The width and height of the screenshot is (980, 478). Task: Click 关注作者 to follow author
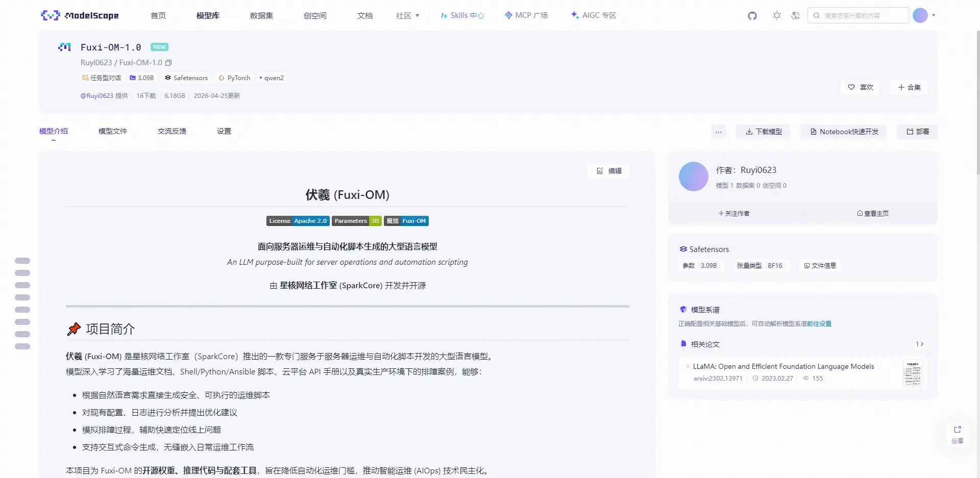pos(734,213)
